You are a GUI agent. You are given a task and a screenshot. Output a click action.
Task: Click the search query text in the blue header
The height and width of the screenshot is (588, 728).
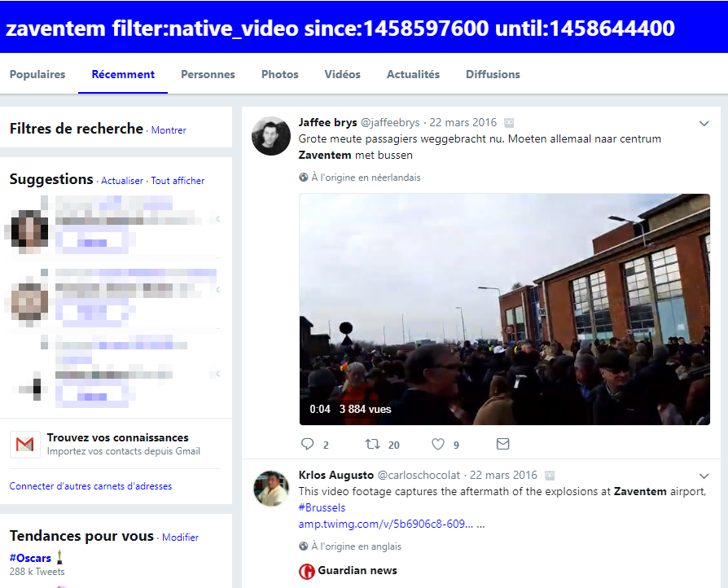coord(340,28)
